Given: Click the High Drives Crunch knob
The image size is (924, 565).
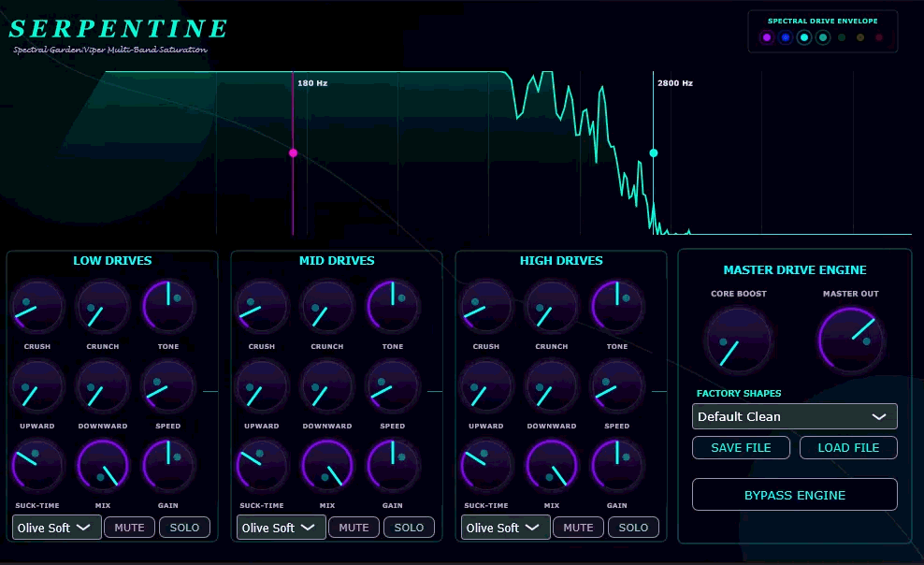Looking at the screenshot, I should 552,307.
